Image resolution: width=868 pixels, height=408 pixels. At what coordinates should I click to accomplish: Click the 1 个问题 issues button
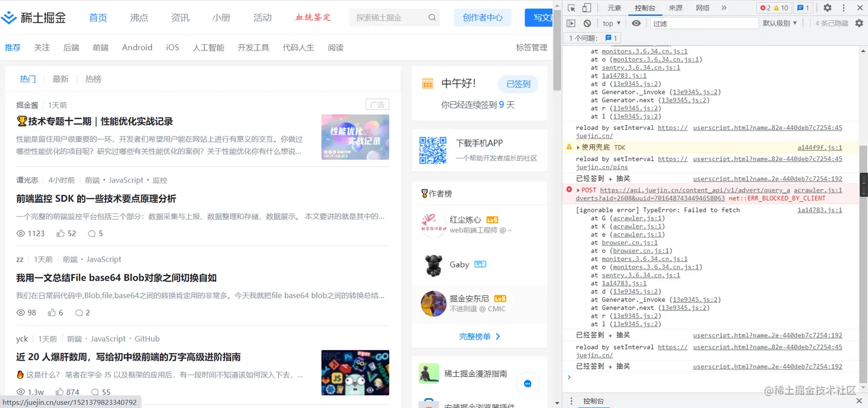coord(593,38)
